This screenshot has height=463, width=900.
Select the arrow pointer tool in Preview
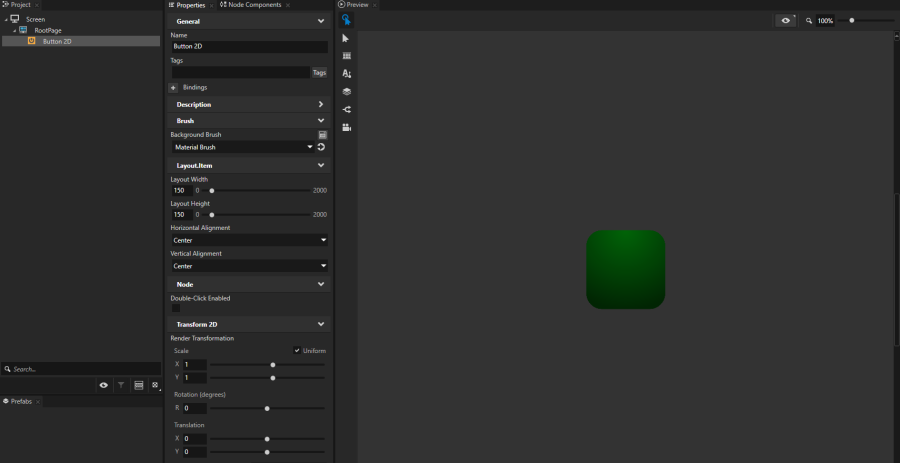tap(346, 38)
